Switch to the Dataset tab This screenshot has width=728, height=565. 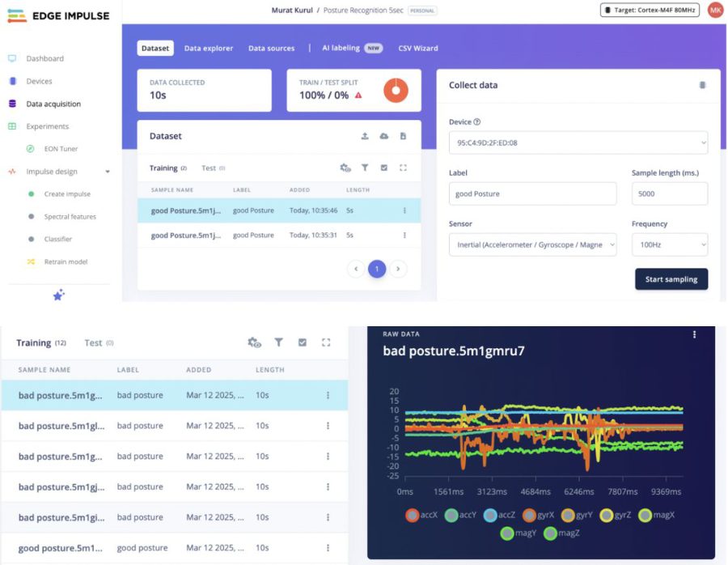click(x=155, y=49)
